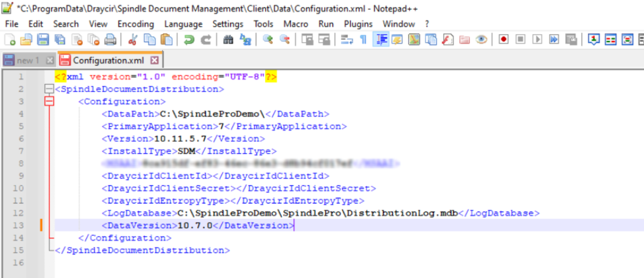Image resolution: width=644 pixels, height=278 pixels.
Task: Toggle the Monitoring eye icon
Action: 481,39
